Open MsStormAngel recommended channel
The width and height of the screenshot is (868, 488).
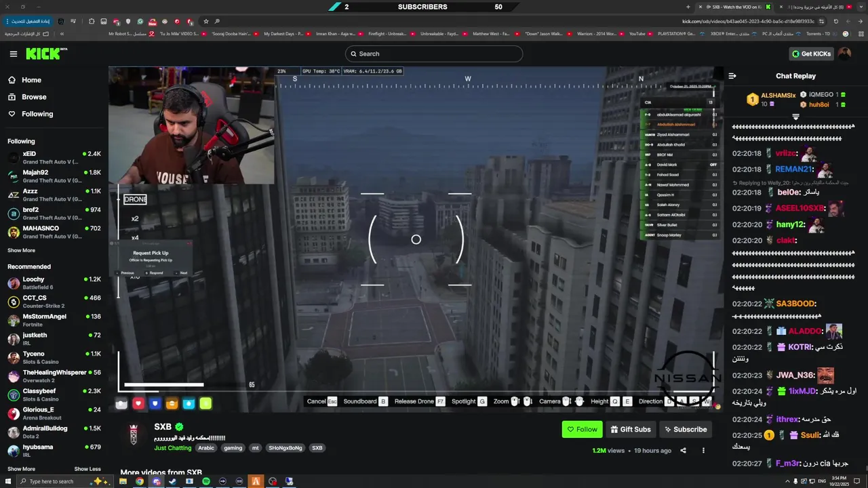point(54,320)
